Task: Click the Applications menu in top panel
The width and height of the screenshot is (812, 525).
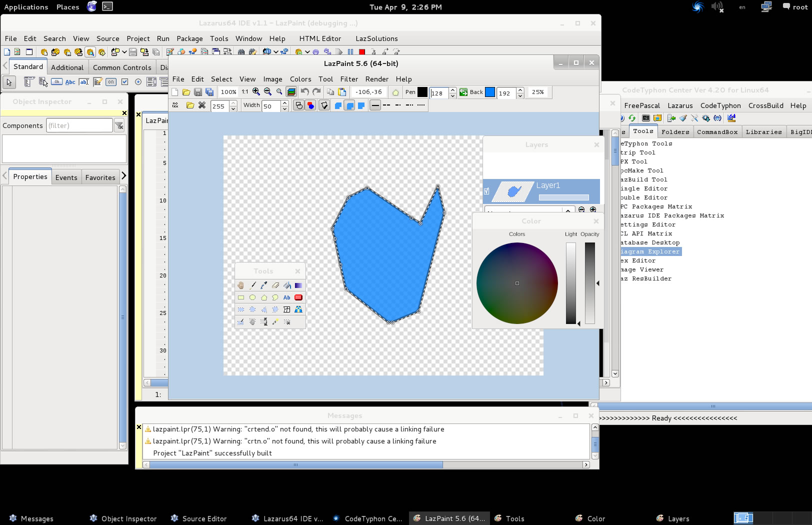Action: pyautogui.click(x=26, y=7)
